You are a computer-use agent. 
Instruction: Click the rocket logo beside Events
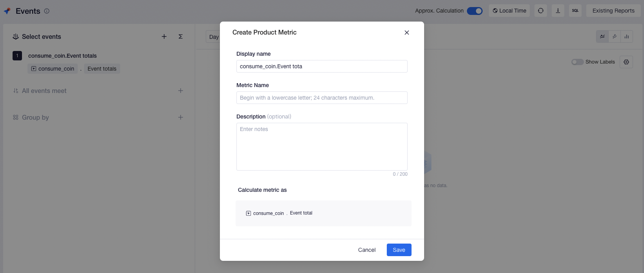tap(7, 11)
